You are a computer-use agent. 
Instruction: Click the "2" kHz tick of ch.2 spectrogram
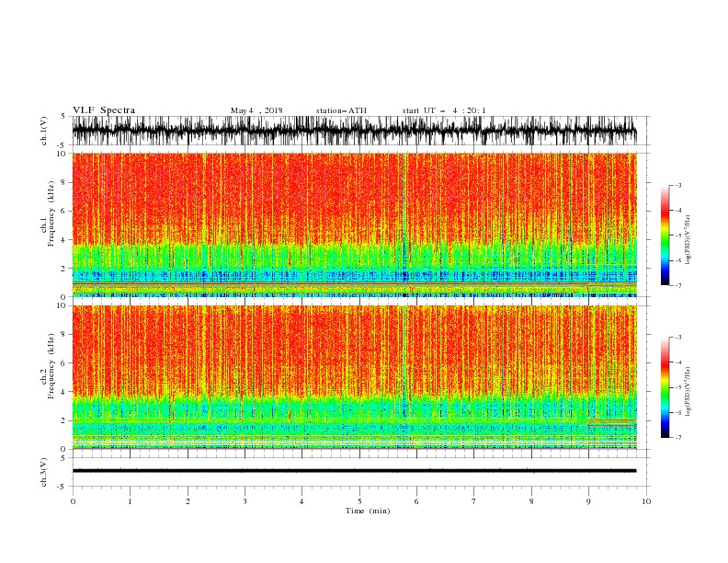pos(63,420)
